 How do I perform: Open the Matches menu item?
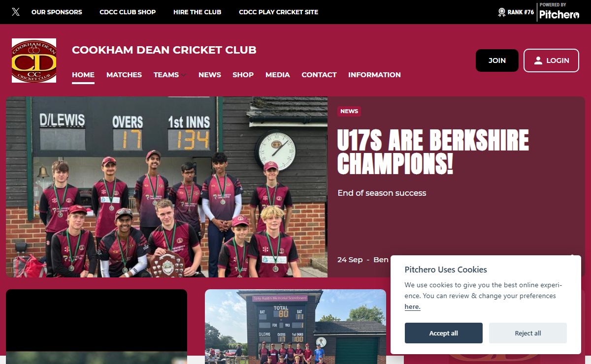[x=124, y=75]
